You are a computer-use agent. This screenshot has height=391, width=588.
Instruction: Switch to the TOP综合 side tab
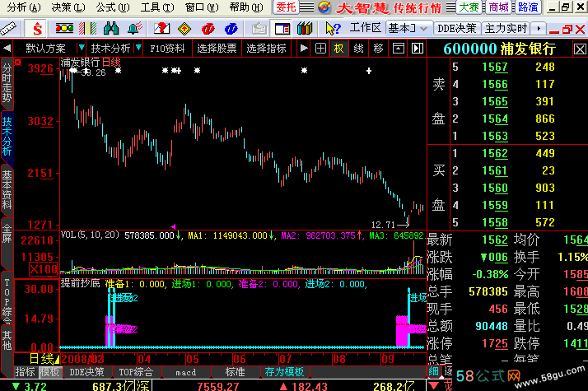(7, 299)
